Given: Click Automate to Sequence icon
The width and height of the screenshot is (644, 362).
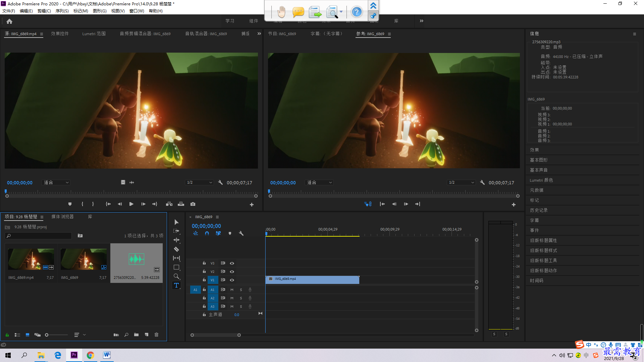Looking at the screenshot, I should tap(116, 335).
